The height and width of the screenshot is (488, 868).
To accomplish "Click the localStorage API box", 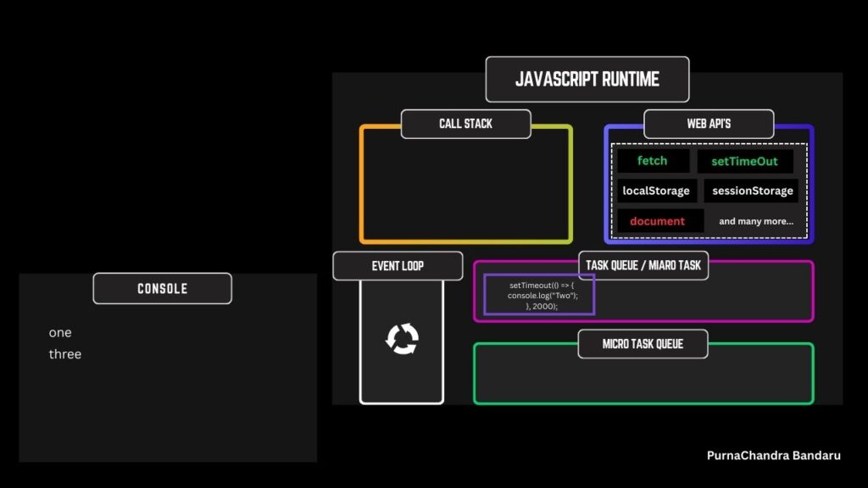I will pyautogui.click(x=656, y=191).
